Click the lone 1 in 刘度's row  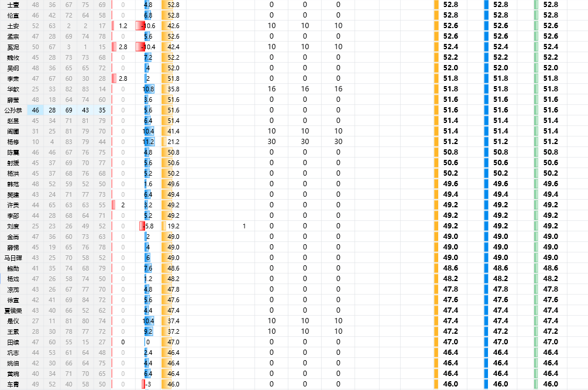(244, 226)
